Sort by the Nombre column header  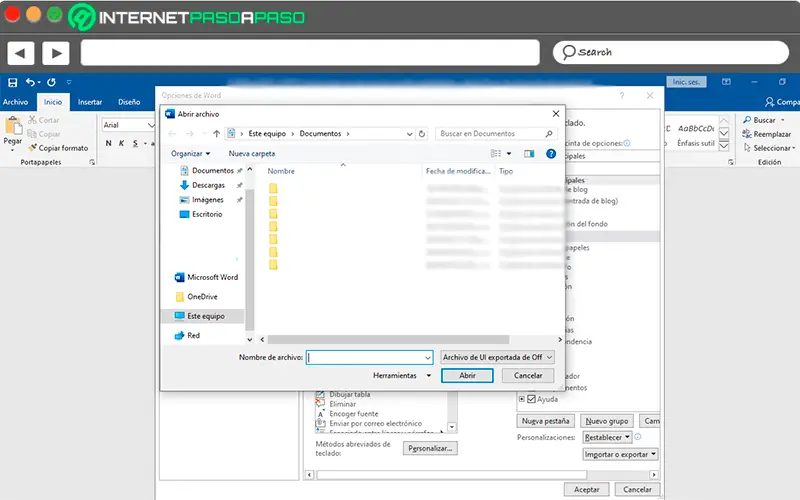(281, 171)
